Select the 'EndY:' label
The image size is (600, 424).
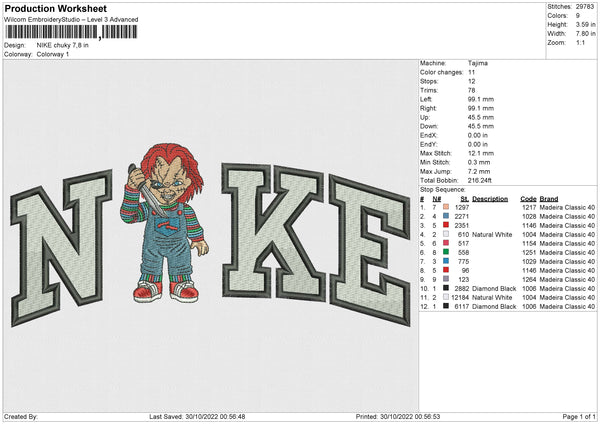click(429, 144)
